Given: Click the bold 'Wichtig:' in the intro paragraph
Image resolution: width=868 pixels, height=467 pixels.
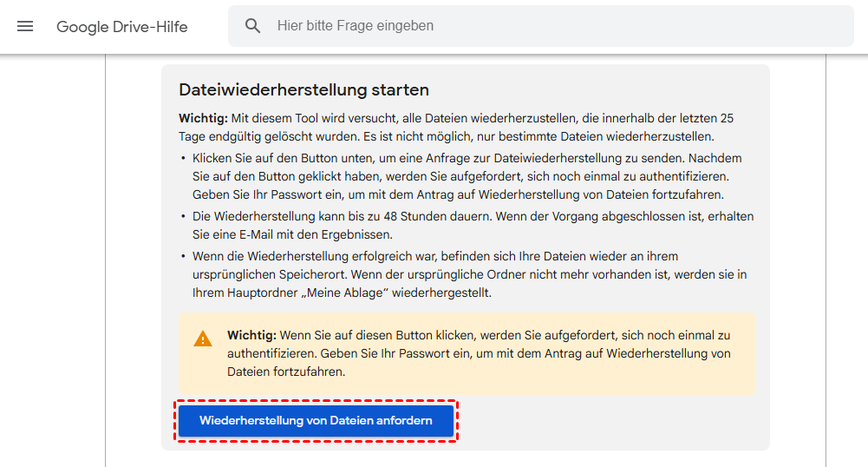Looking at the screenshot, I should point(203,118).
